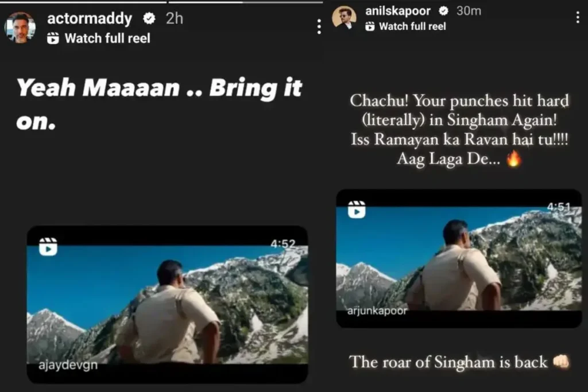This screenshot has width=588, height=392.
Task: Jump to second story progress segment
Action: pos(246,2)
